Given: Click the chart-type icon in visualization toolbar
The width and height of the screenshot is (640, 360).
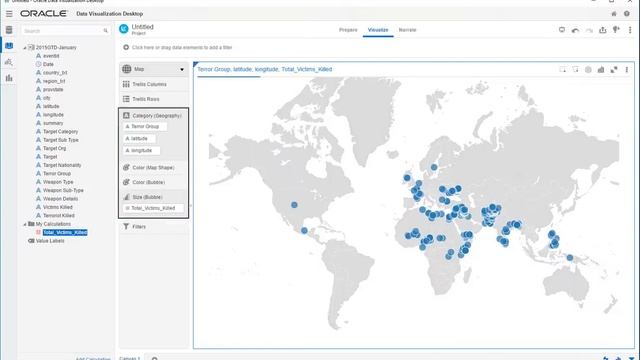Looking at the screenshot, I should pos(601,70).
